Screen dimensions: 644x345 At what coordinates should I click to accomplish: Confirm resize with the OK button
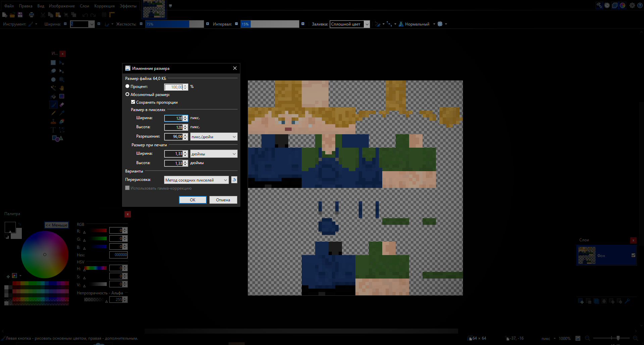pos(193,200)
